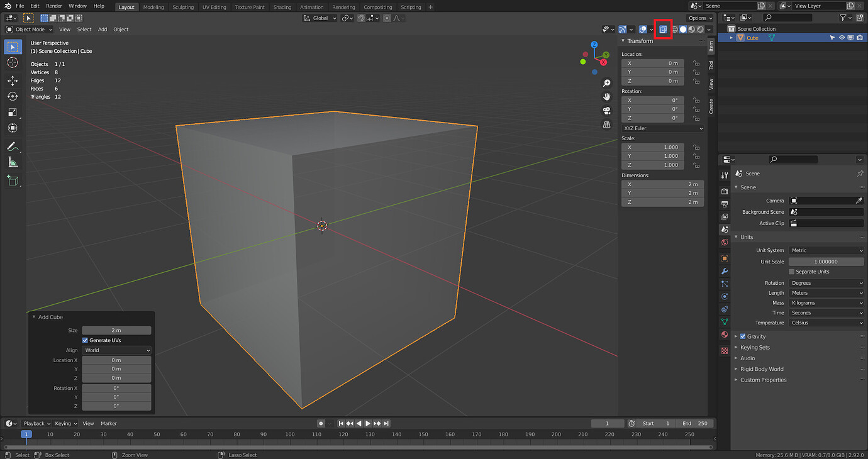Screen dimensions: 868x459
Task: Switch to orthographic view via grid icon
Action: [606, 124]
